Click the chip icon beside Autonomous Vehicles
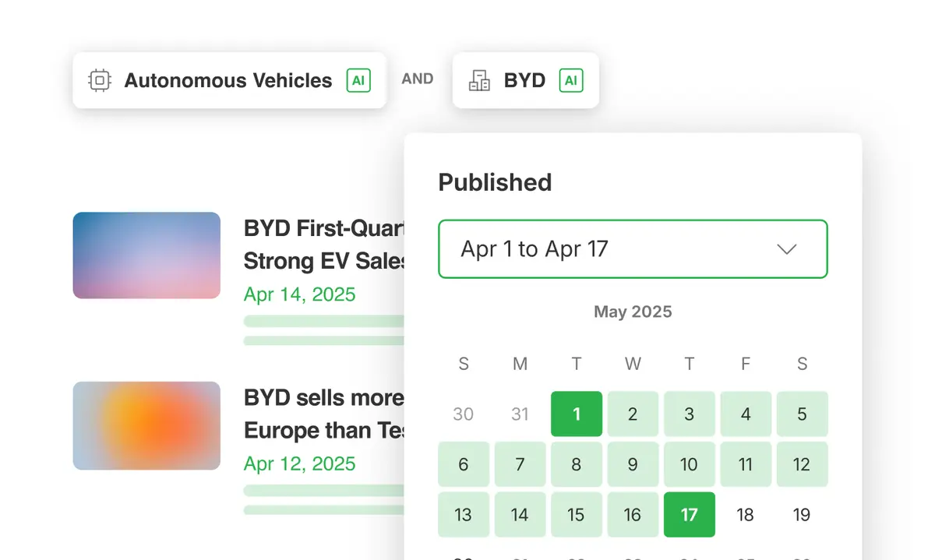935x560 pixels. [x=99, y=80]
